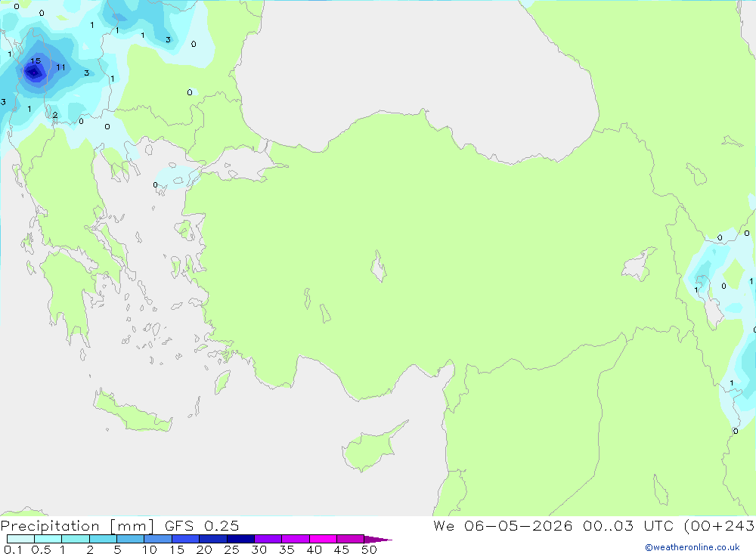
Task: Click the legend scale label '35'
Action: click(287, 549)
